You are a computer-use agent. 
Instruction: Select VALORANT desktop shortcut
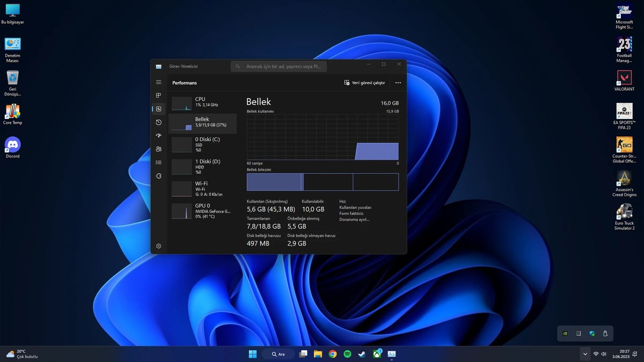(624, 80)
